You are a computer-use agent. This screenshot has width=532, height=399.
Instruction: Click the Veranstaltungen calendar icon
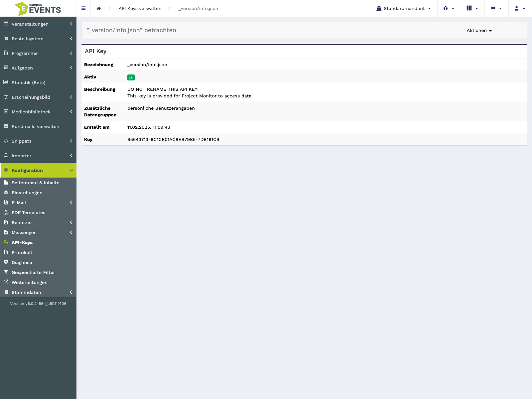coord(6,24)
